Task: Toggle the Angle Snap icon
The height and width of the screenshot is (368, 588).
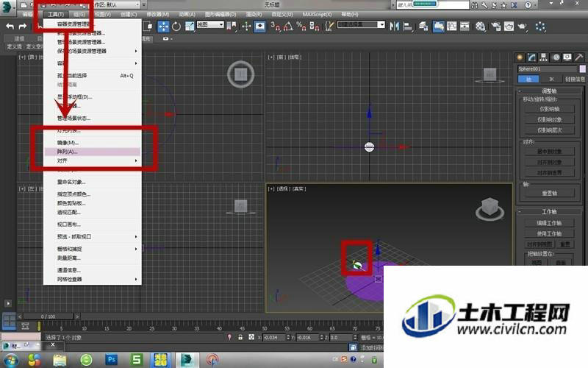Action: [x=288, y=26]
